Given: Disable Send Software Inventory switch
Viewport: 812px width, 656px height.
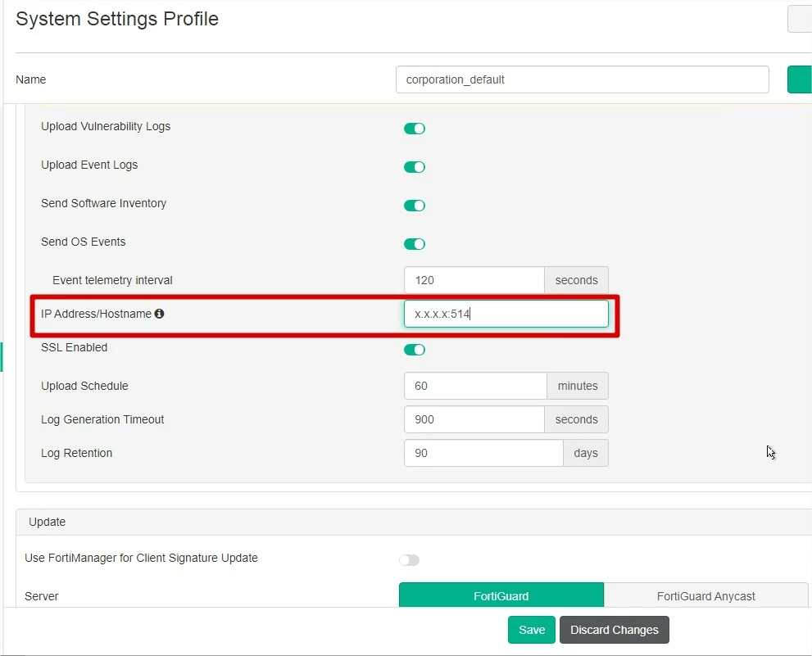Looking at the screenshot, I should click(x=415, y=206).
